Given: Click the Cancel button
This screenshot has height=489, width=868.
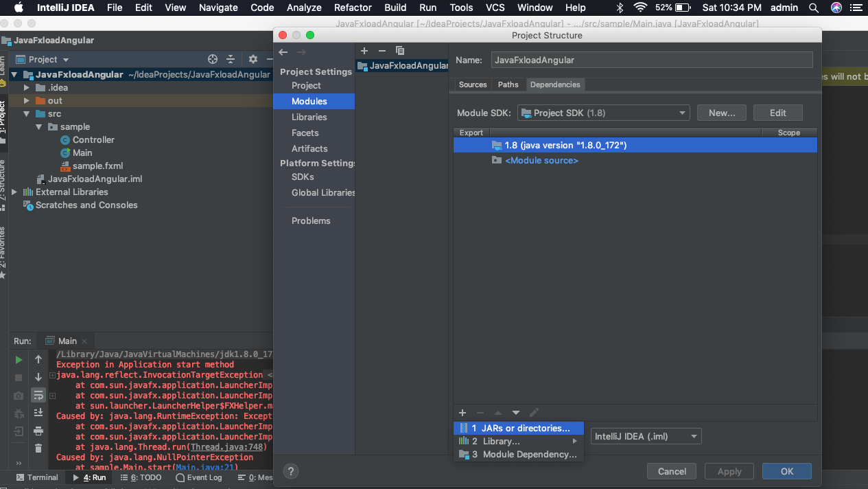Looking at the screenshot, I should tap(672, 471).
